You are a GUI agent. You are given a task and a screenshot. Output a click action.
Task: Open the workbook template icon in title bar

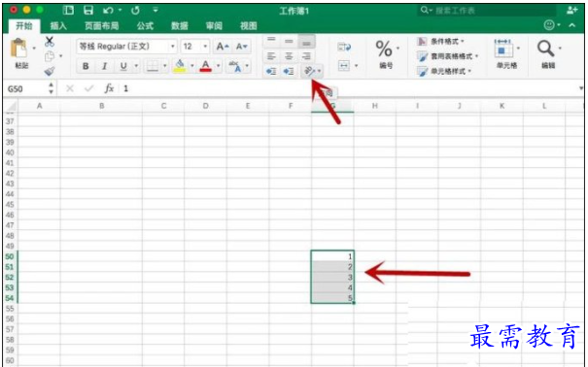[x=68, y=10]
